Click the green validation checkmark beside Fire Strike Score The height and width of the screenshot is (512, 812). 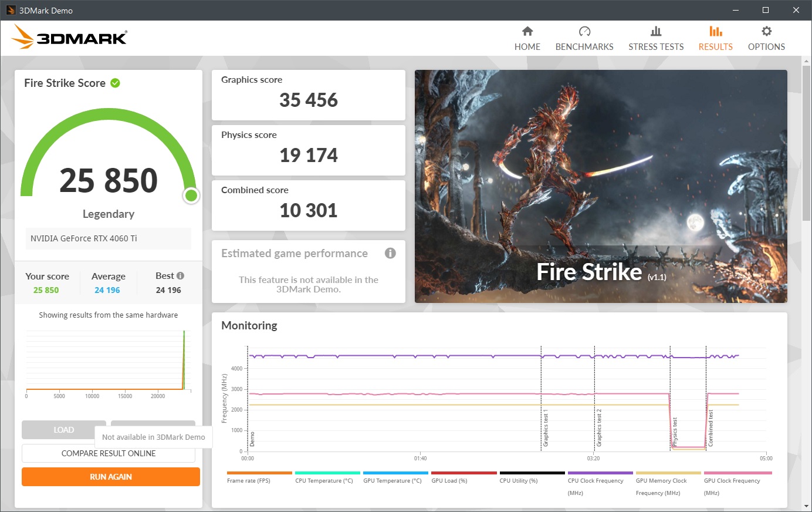[x=116, y=83]
